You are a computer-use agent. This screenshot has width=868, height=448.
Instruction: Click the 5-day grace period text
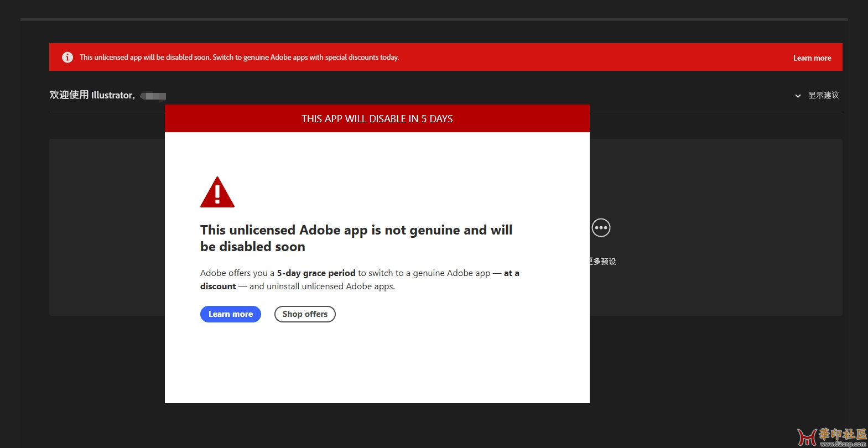[316, 273]
